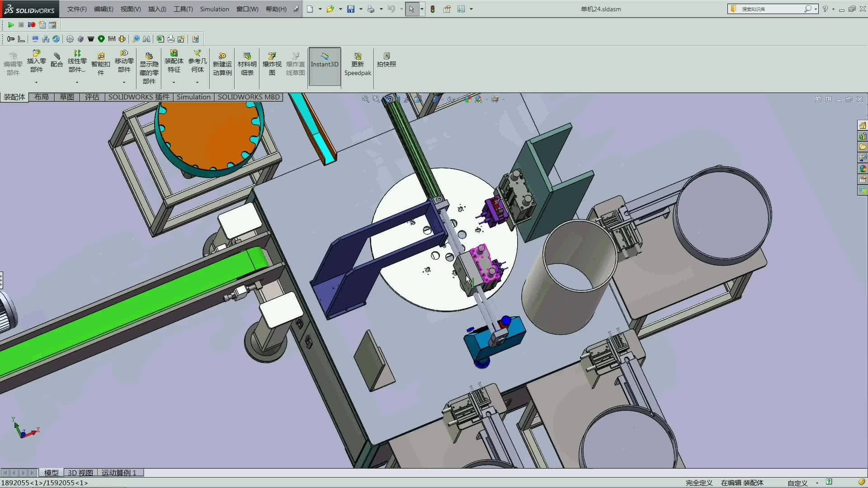Click Zoom to Fit icon in viewport
The width and height of the screenshot is (868, 488).
point(365,99)
